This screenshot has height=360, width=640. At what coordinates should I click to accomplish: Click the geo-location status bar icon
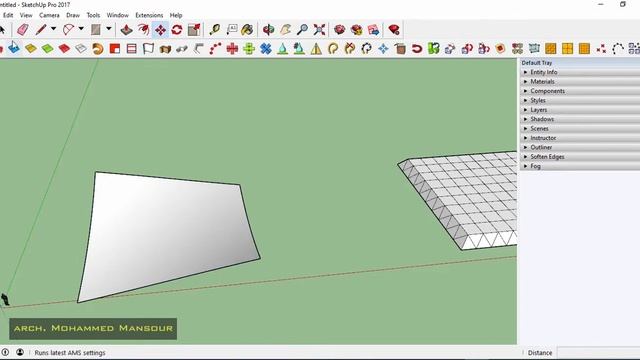(x=5, y=352)
